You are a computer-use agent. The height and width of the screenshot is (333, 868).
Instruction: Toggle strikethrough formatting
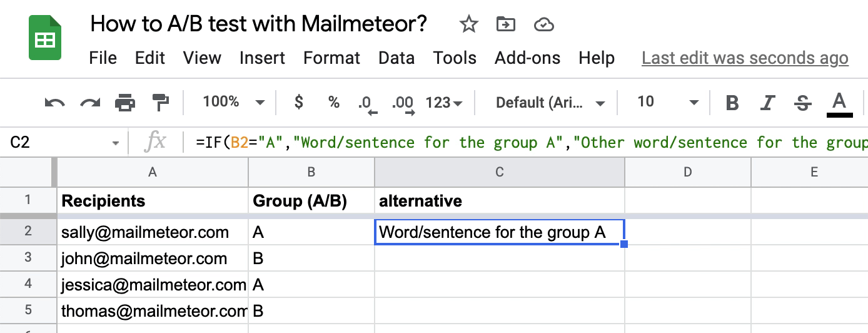(803, 103)
